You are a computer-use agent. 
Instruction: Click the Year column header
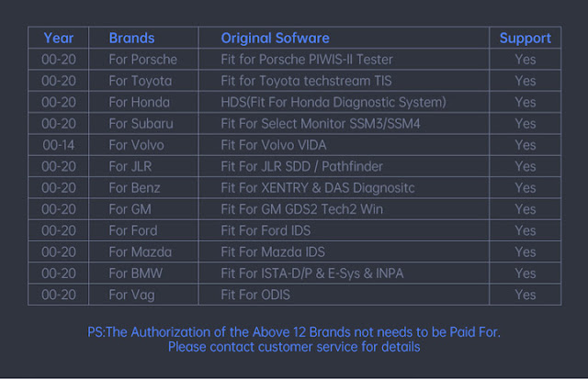[59, 38]
